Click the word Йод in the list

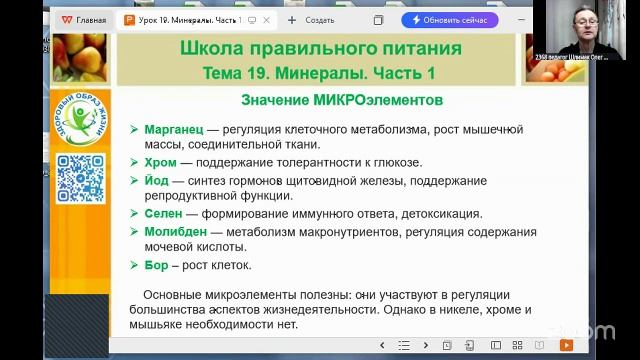[156, 181]
